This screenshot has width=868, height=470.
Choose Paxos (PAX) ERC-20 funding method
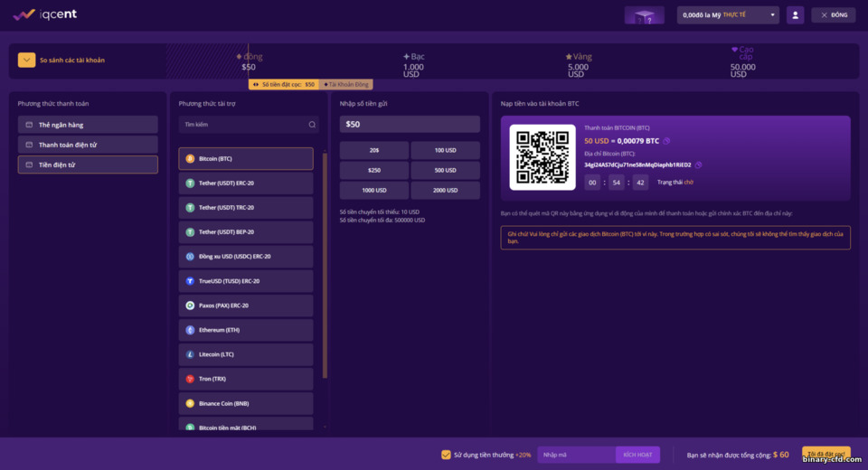pyautogui.click(x=246, y=305)
